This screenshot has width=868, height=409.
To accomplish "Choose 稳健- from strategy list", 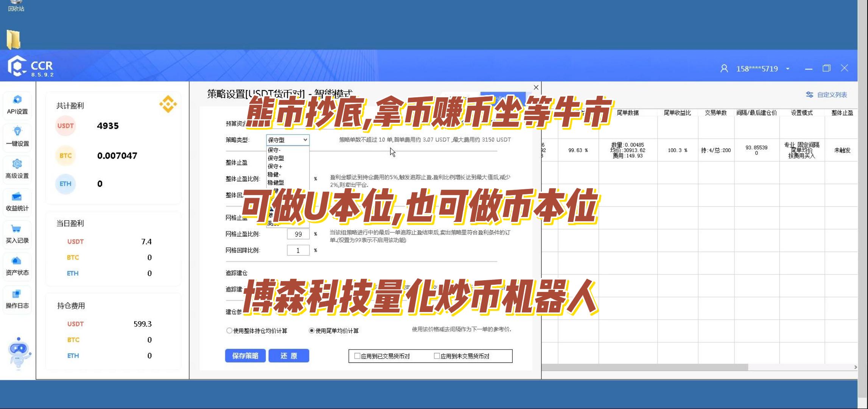I will click(x=288, y=175).
